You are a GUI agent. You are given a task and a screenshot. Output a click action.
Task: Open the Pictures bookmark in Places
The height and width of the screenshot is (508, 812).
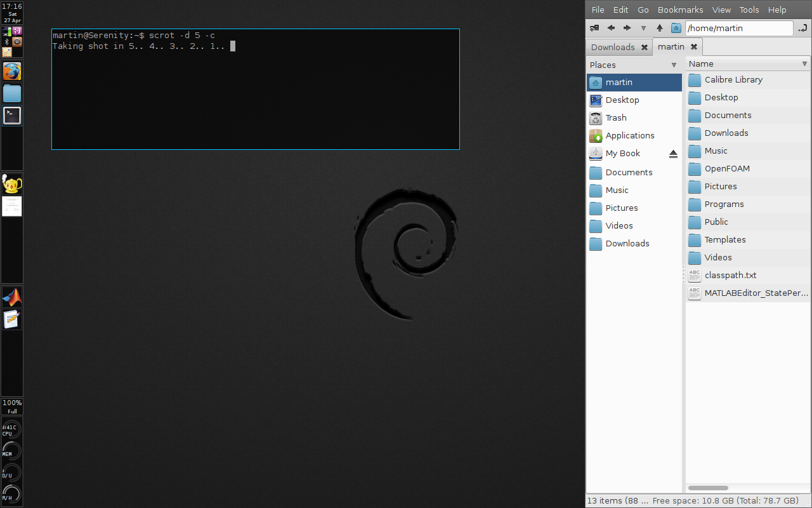pos(634,208)
